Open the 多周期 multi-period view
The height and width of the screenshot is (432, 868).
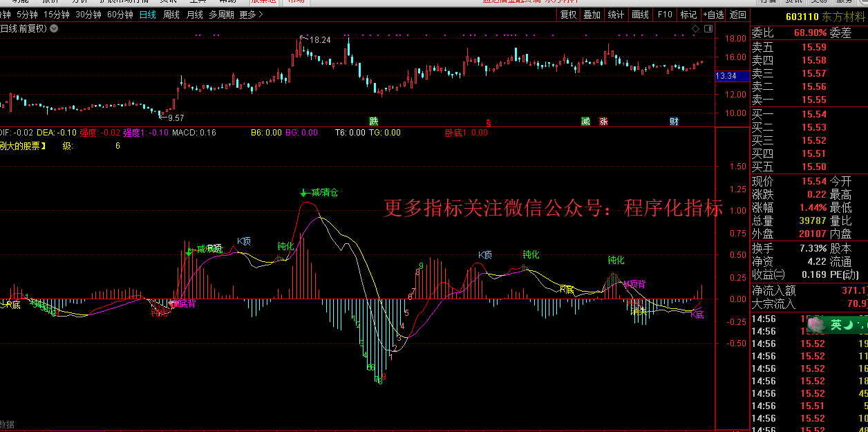point(221,15)
